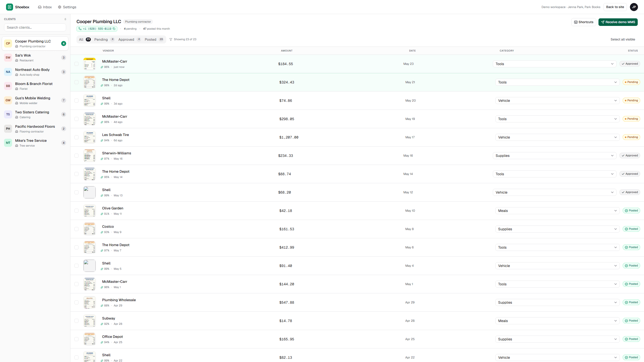Open Supplies dropdown for Sherwin-Williams
This screenshot has height=362, width=644.
pyautogui.click(x=554, y=156)
